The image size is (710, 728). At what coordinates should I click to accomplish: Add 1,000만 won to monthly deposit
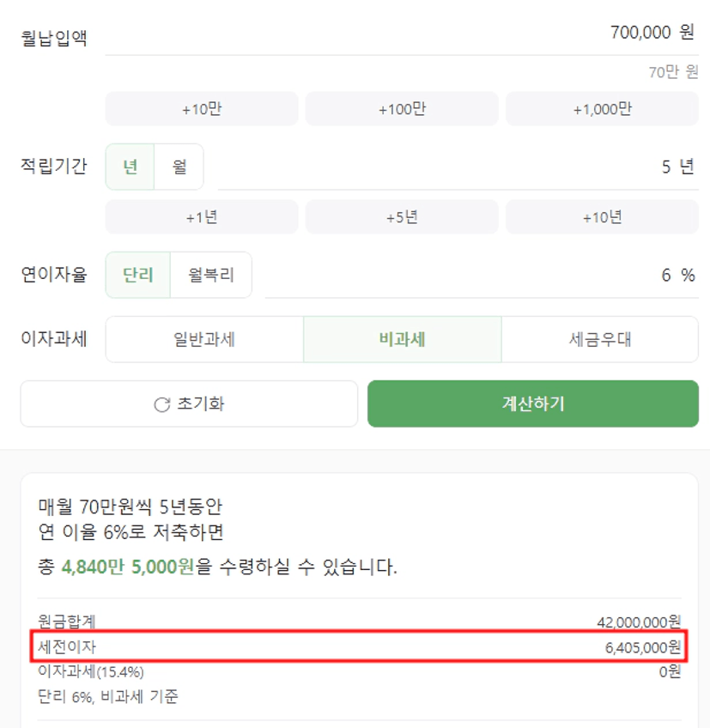[602, 109]
